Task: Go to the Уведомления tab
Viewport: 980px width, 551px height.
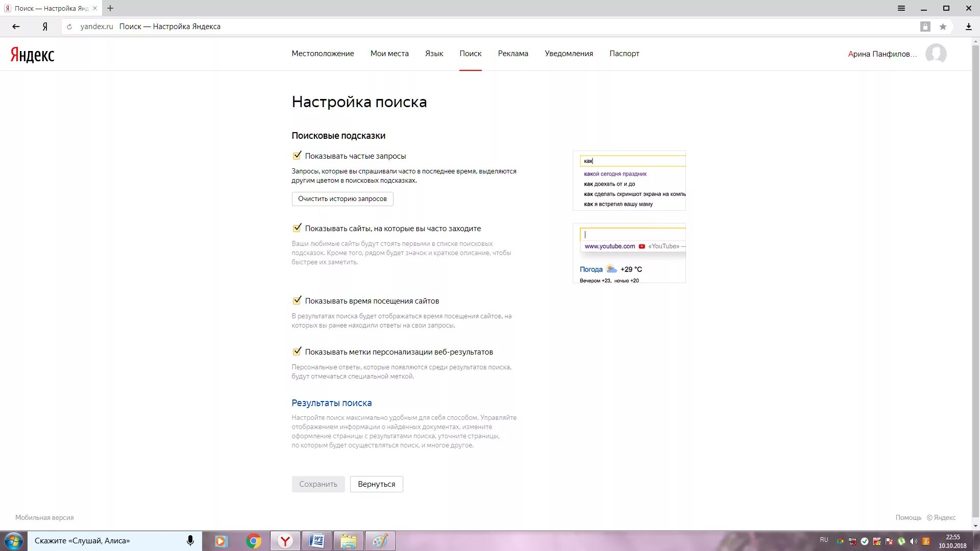Action: pyautogui.click(x=569, y=54)
